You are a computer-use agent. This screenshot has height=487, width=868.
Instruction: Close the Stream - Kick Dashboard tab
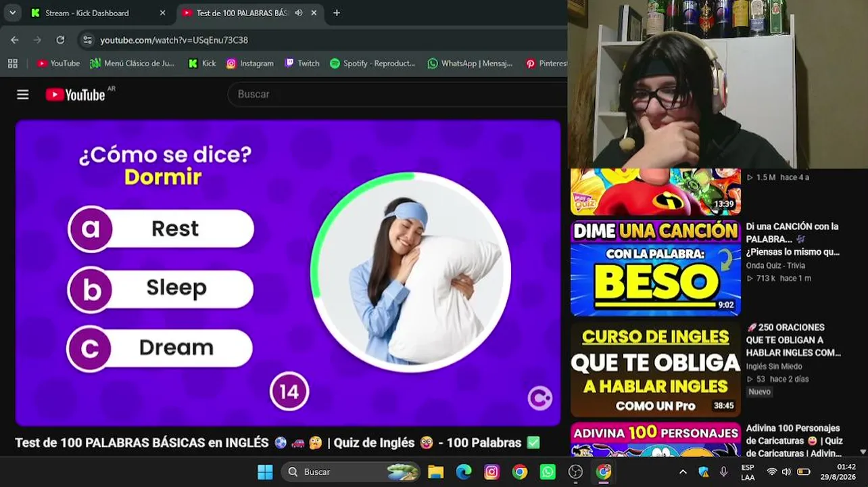[x=162, y=13]
